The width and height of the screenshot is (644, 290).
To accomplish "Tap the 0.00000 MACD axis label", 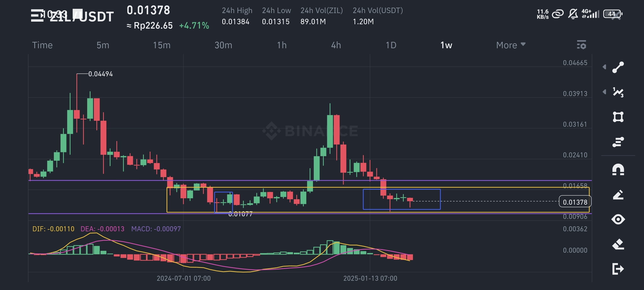I will 575,250.
